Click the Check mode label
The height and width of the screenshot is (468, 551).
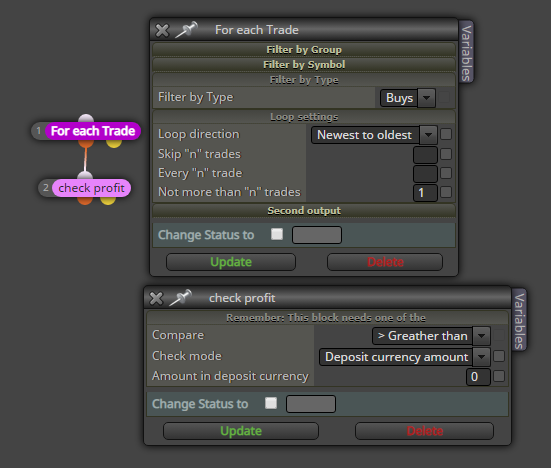tap(187, 356)
